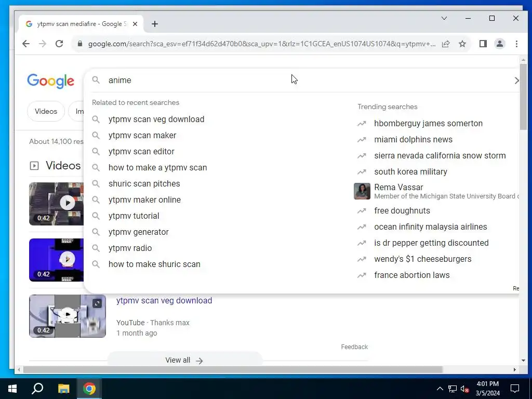Image resolution: width=532 pixels, height=399 pixels.
Task: Click the Chrome back arrow button
Action: (x=26, y=44)
